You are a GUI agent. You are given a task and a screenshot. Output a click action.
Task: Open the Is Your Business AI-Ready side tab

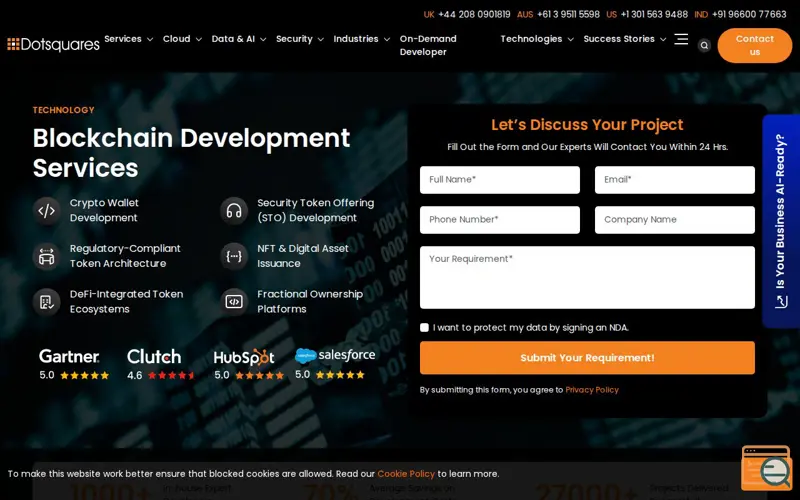[x=781, y=221]
